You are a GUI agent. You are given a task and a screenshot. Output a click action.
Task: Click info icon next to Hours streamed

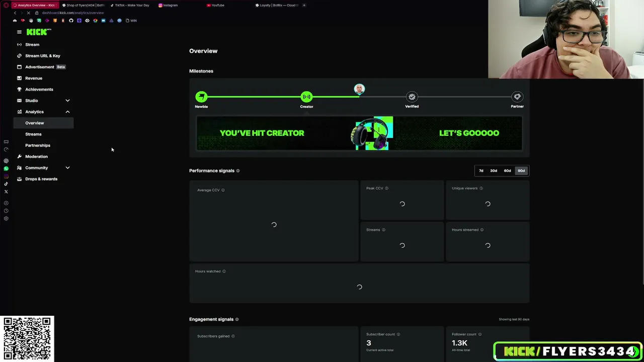pos(482,230)
